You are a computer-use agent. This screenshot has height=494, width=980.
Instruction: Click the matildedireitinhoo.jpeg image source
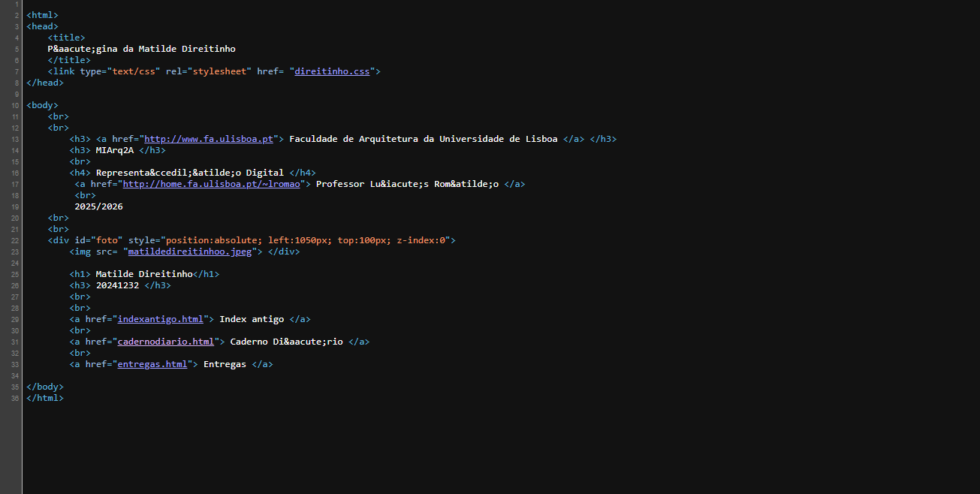[192, 252]
